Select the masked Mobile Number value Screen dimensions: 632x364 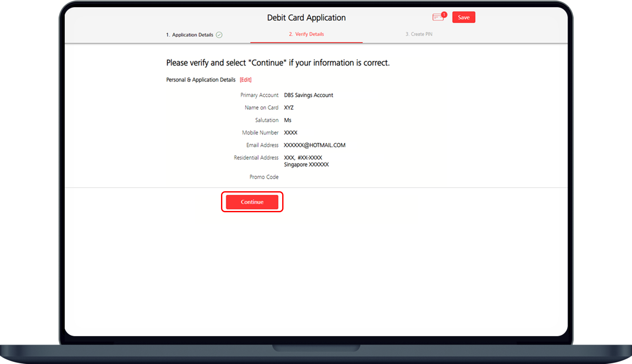pos(291,132)
